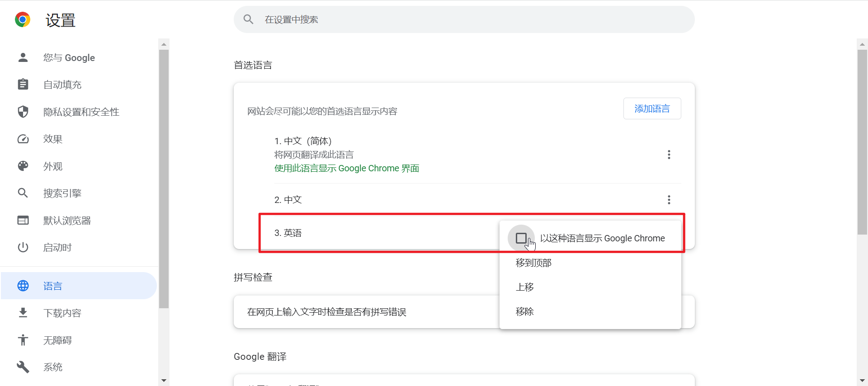The width and height of the screenshot is (868, 386).
Task: Click the wrench icon for 系统
Action: click(23, 367)
